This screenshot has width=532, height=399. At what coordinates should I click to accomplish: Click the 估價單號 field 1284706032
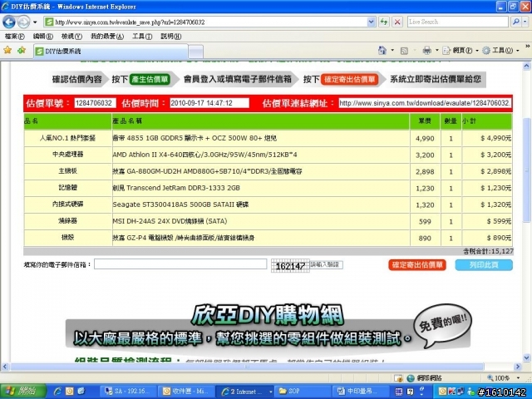[x=95, y=103]
